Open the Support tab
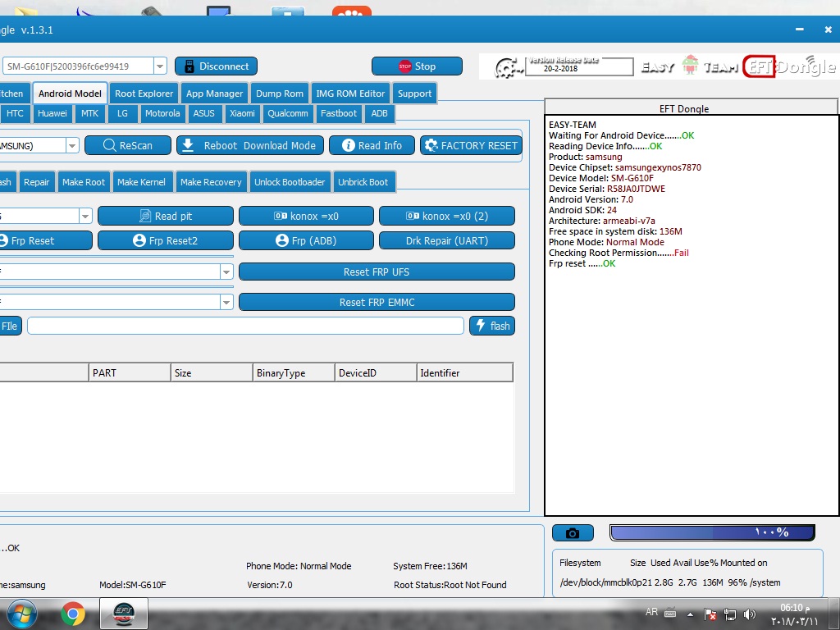The width and height of the screenshot is (840, 630). [414, 94]
